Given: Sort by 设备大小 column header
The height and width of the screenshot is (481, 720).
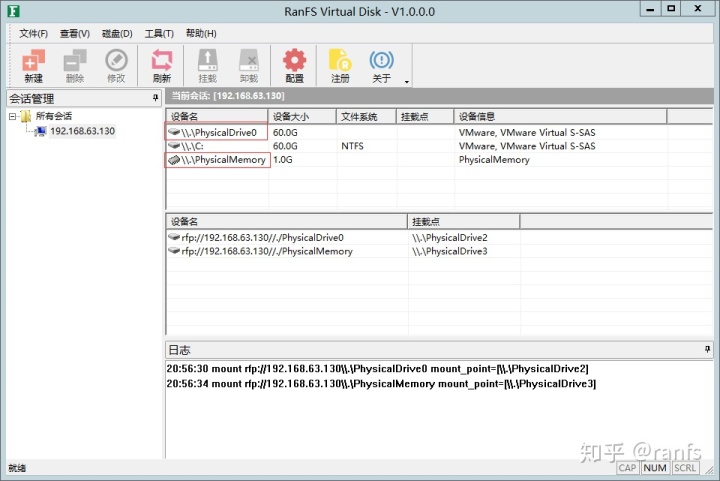Looking at the screenshot, I should [x=302, y=117].
